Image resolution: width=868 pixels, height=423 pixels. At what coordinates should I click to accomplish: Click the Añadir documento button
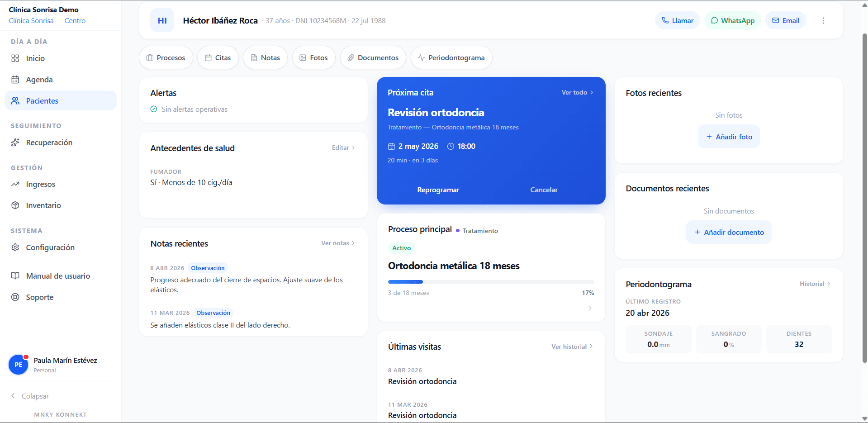click(729, 232)
